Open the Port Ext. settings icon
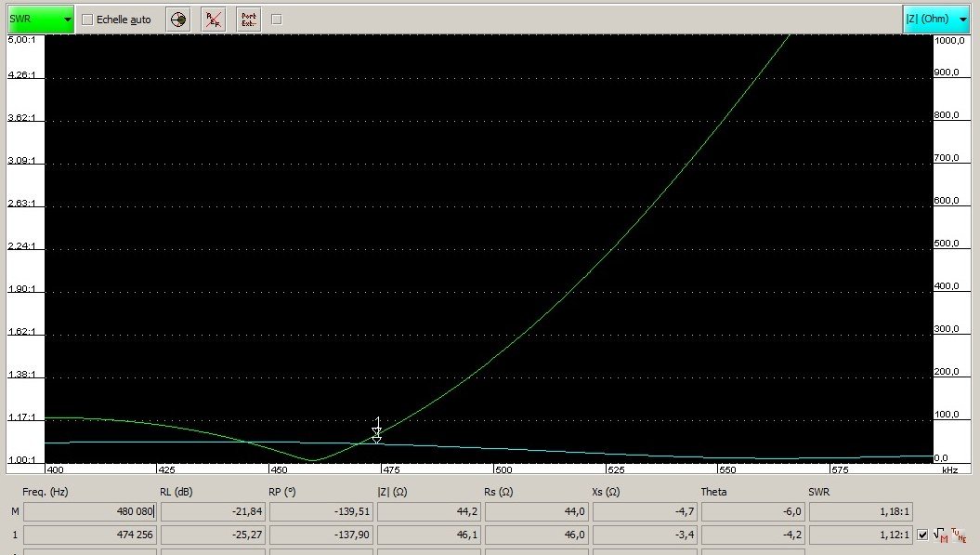The image size is (980, 555). tap(249, 20)
